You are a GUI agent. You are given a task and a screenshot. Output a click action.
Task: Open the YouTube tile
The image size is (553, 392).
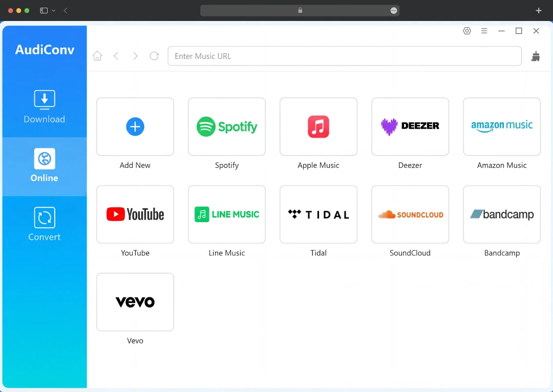pos(135,214)
